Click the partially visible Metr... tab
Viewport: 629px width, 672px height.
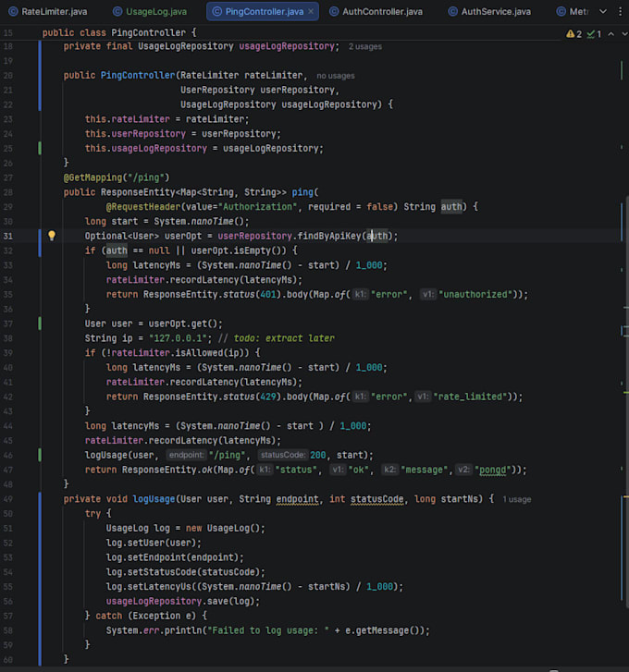click(x=572, y=12)
